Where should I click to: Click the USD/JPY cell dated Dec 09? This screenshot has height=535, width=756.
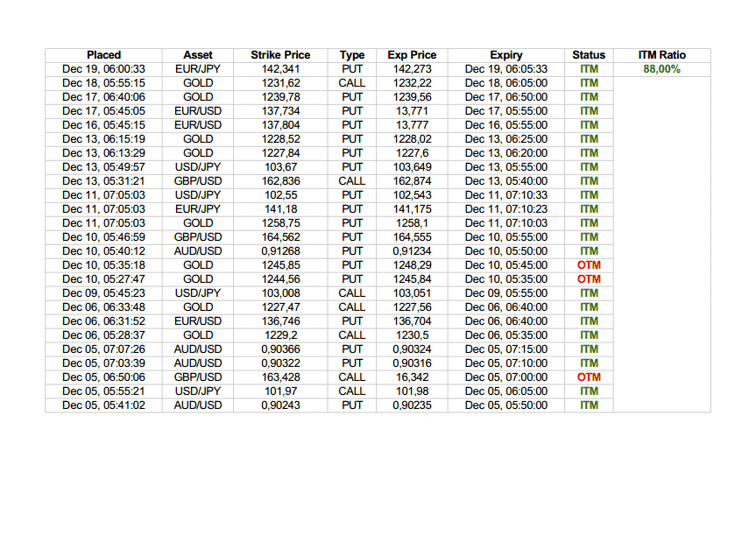pyautogui.click(x=196, y=292)
